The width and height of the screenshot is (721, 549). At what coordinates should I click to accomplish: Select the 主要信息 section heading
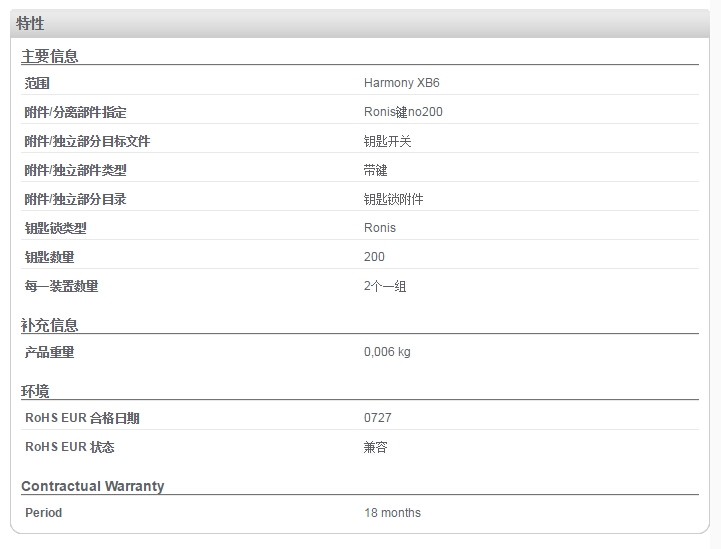[50, 56]
